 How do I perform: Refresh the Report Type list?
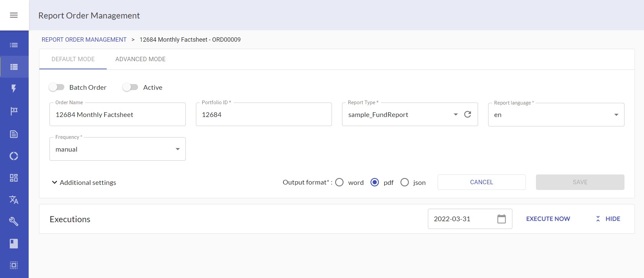(468, 115)
